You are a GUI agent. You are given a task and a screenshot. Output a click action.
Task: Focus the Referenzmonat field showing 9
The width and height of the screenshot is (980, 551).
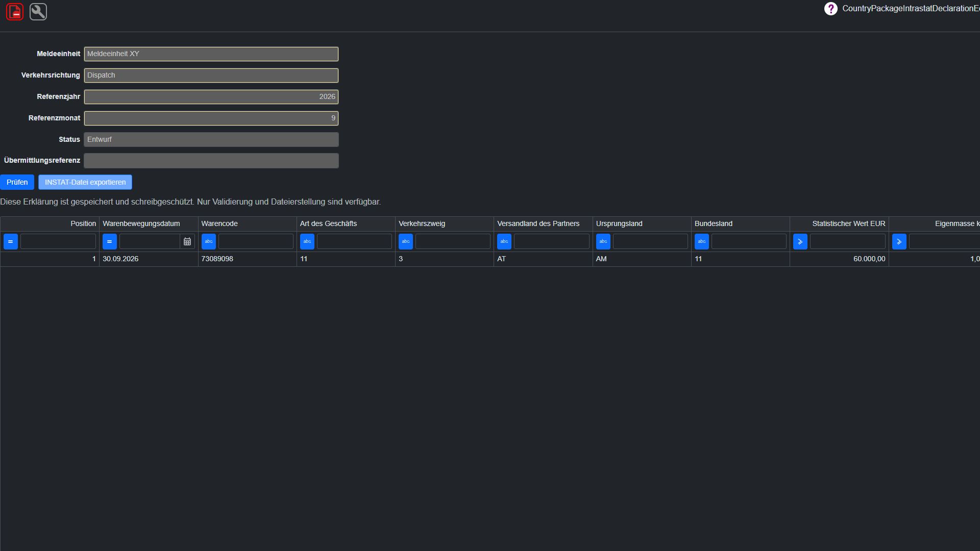tap(211, 118)
